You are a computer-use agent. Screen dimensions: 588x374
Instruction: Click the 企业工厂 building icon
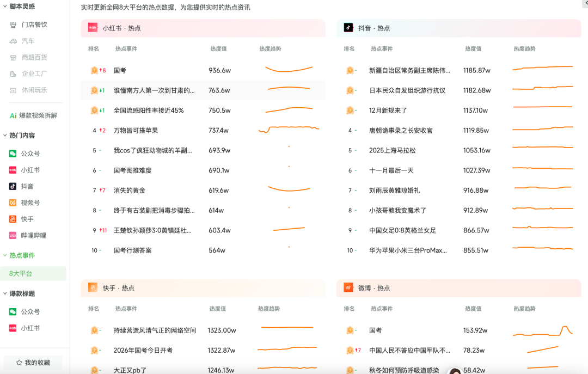[x=13, y=74]
